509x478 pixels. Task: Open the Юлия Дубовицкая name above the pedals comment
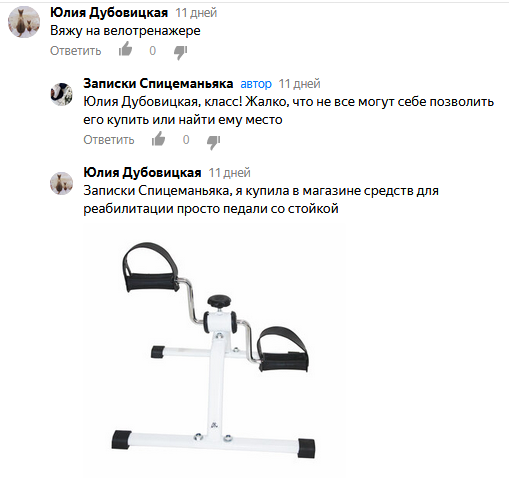tap(142, 172)
